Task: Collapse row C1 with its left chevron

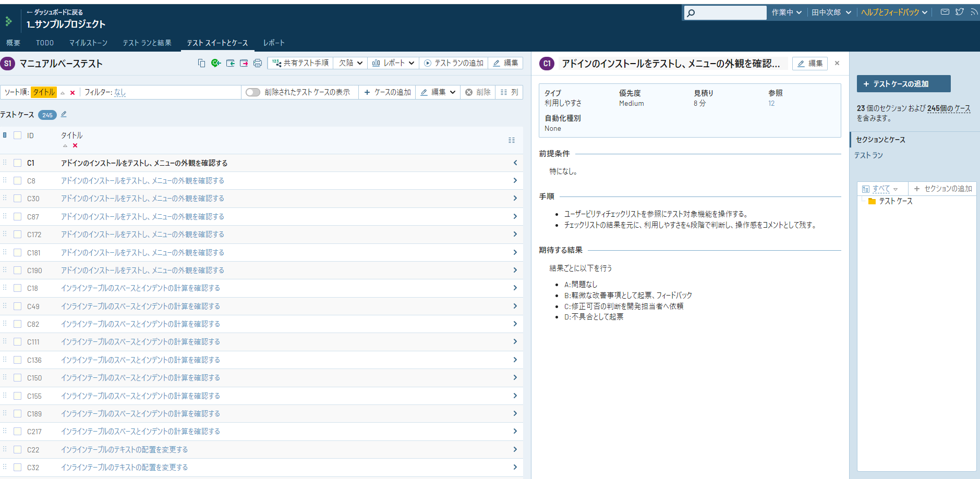Action: 515,163
